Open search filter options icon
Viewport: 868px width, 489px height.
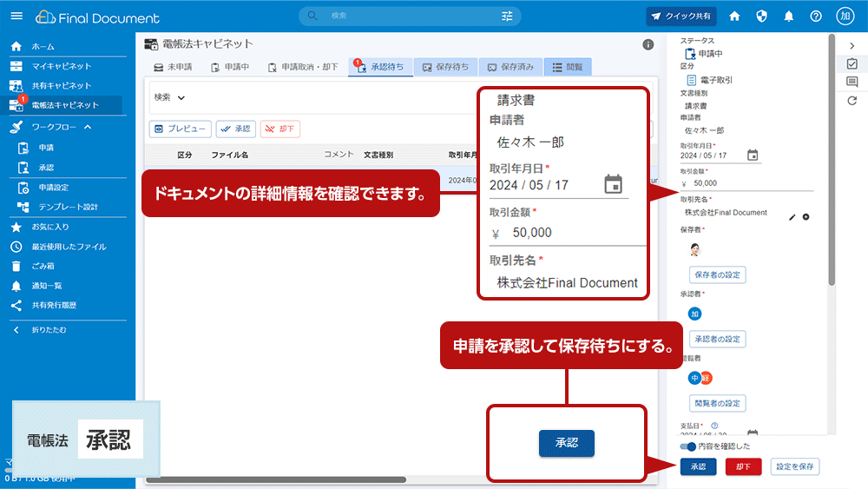[507, 16]
